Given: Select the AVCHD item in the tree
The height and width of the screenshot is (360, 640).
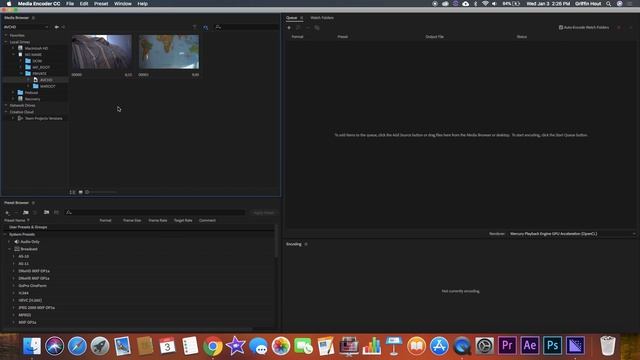Looking at the screenshot, I should click(x=46, y=80).
